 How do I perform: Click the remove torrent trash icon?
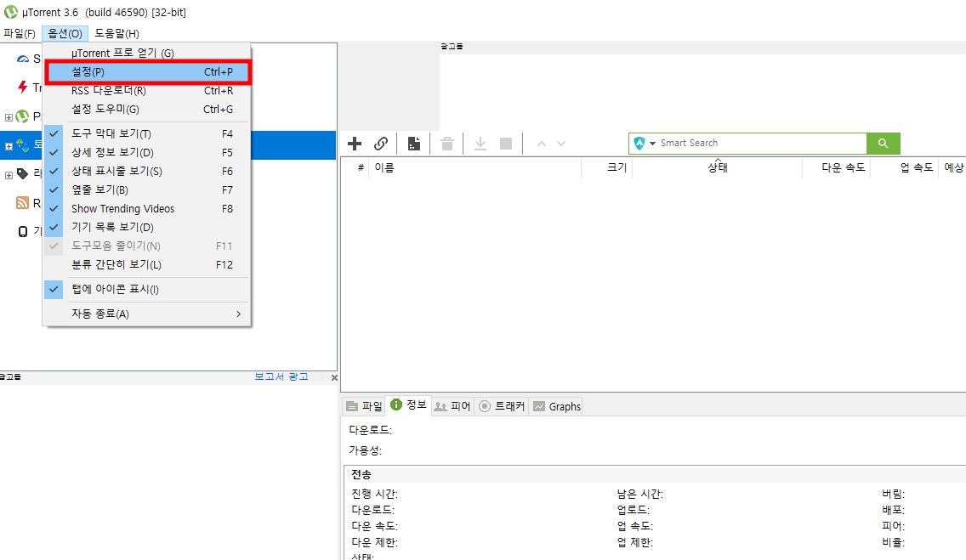(447, 144)
